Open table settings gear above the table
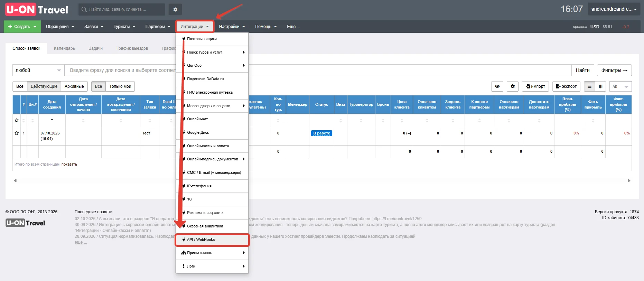The image size is (644, 281). click(513, 86)
